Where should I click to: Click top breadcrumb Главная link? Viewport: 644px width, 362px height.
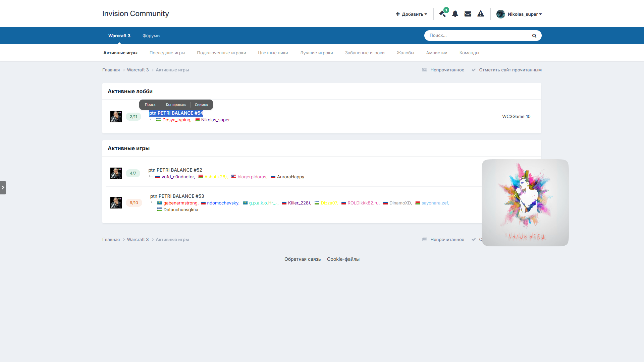[x=111, y=70]
